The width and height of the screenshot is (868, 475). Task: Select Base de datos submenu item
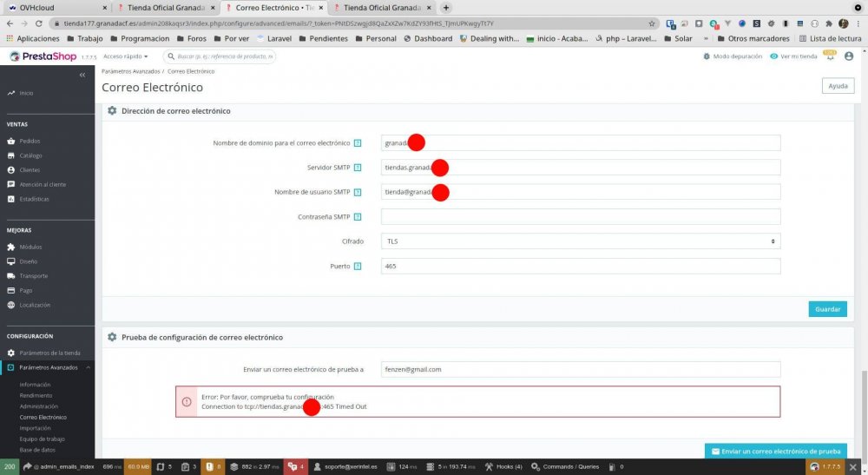(37, 450)
